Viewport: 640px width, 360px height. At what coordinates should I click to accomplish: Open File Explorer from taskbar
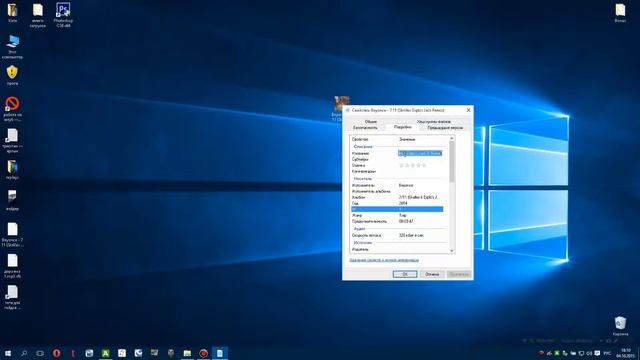click(187, 353)
